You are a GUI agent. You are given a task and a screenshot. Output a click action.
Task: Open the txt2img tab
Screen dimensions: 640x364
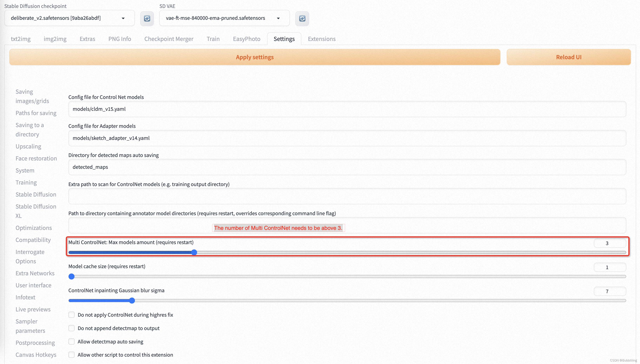[20, 39]
